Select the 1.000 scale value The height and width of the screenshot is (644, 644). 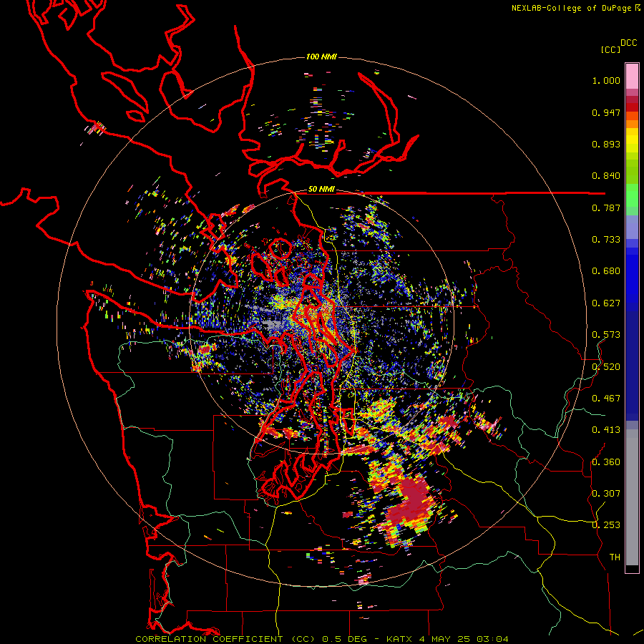coord(606,80)
